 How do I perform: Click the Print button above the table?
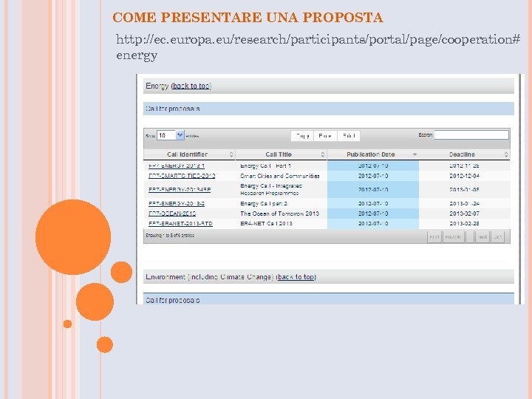point(349,136)
